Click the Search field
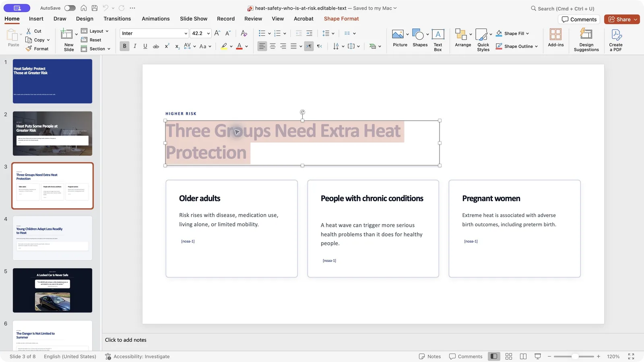Image resolution: width=644 pixels, height=362 pixels. coord(562,8)
